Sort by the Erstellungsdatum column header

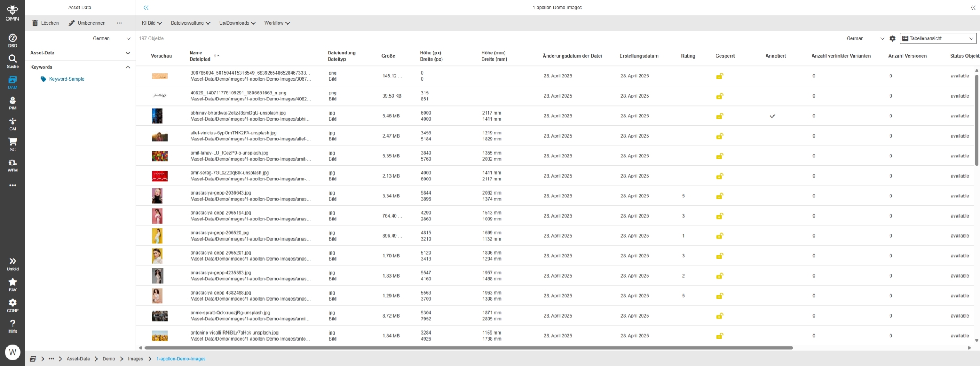pos(639,56)
